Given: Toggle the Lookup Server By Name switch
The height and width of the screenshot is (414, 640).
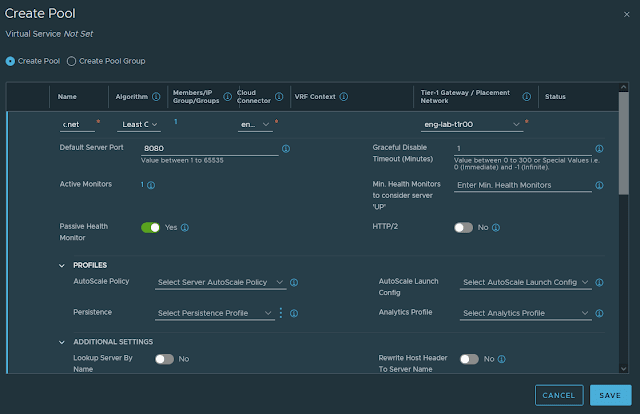Looking at the screenshot, I should (164, 359).
